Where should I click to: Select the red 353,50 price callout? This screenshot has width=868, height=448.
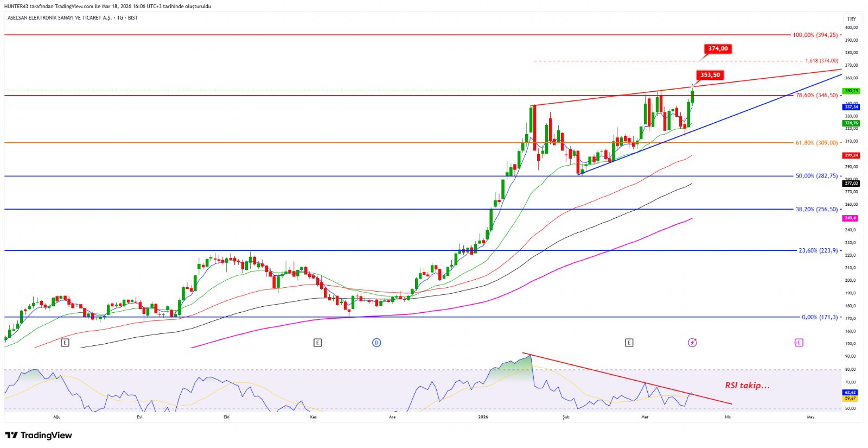pyautogui.click(x=710, y=75)
